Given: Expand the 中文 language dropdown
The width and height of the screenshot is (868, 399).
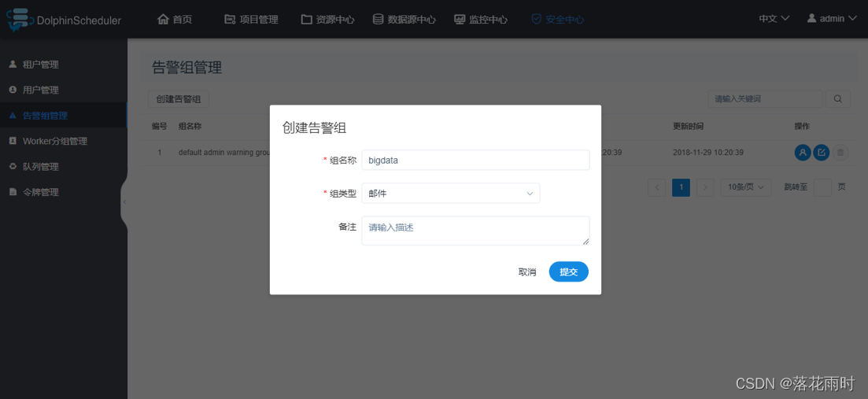Looking at the screenshot, I should click(x=774, y=18).
